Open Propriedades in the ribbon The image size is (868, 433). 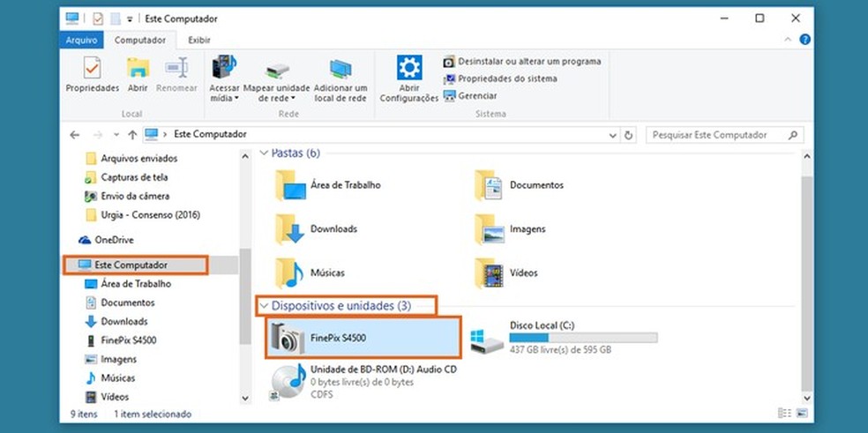93,74
